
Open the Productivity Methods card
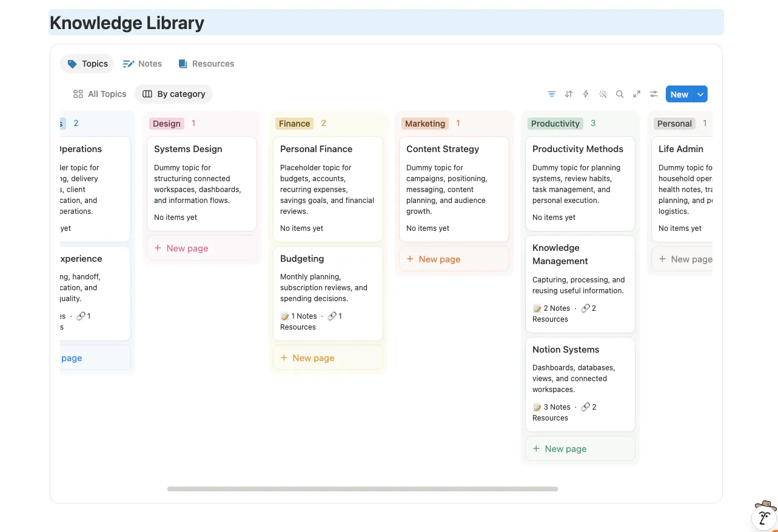coord(580,184)
